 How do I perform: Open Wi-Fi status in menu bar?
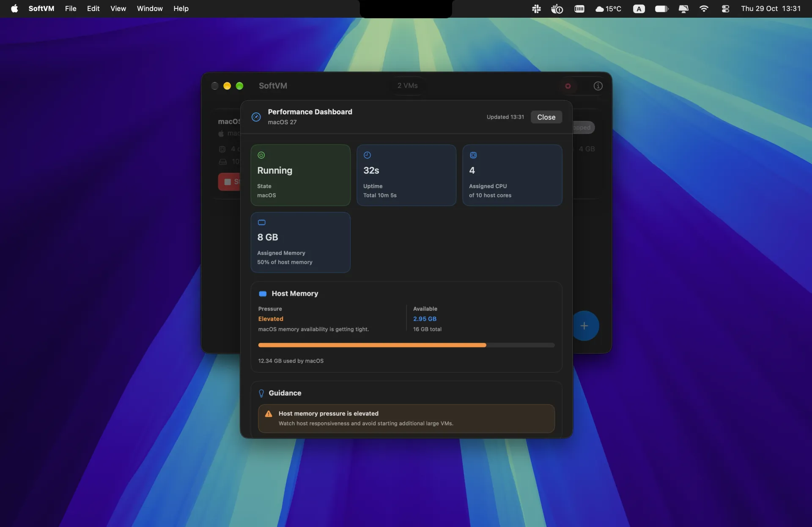click(704, 8)
